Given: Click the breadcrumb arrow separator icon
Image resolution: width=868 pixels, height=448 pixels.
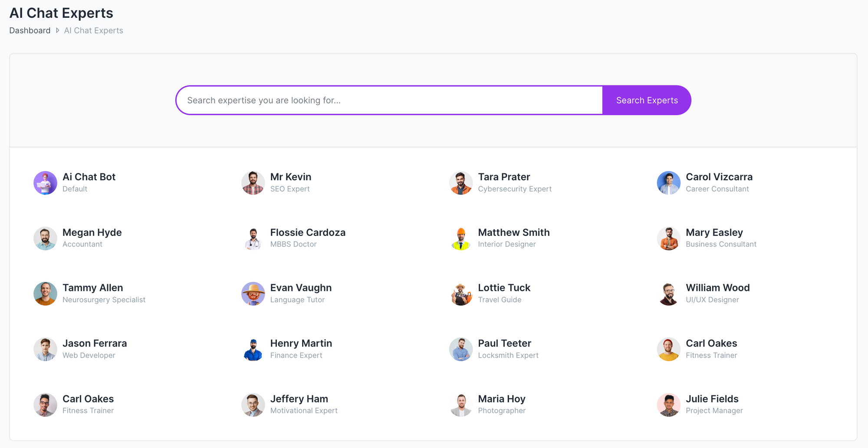Looking at the screenshot, I should pyautogui.click(x=57, y=30).
